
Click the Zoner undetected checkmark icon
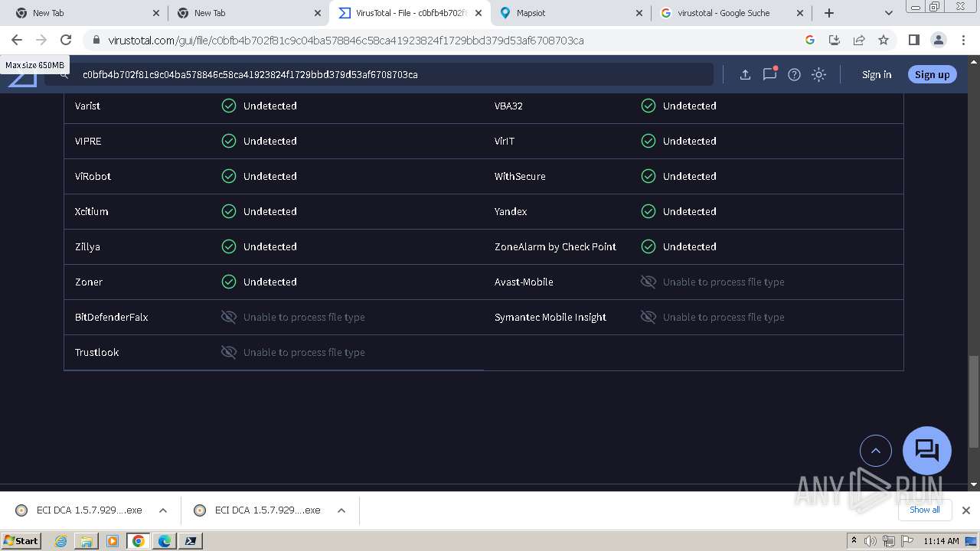[229, 282]
